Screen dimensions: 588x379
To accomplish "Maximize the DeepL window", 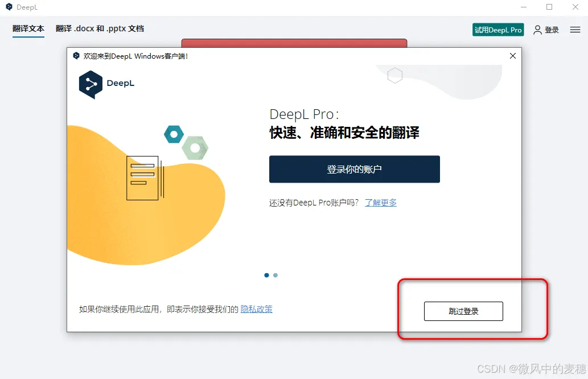I will pos(549,7).
